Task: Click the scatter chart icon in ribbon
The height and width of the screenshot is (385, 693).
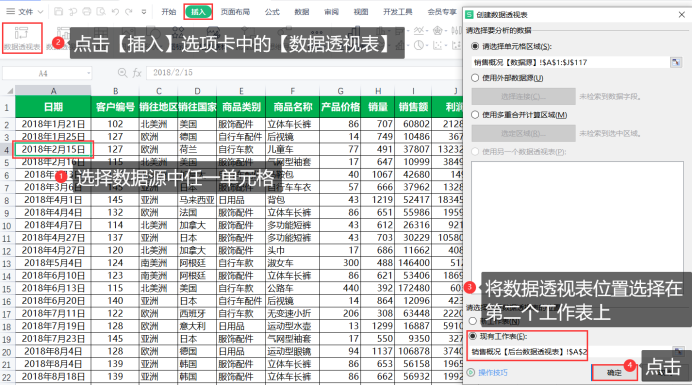Action: coord(438,45)
